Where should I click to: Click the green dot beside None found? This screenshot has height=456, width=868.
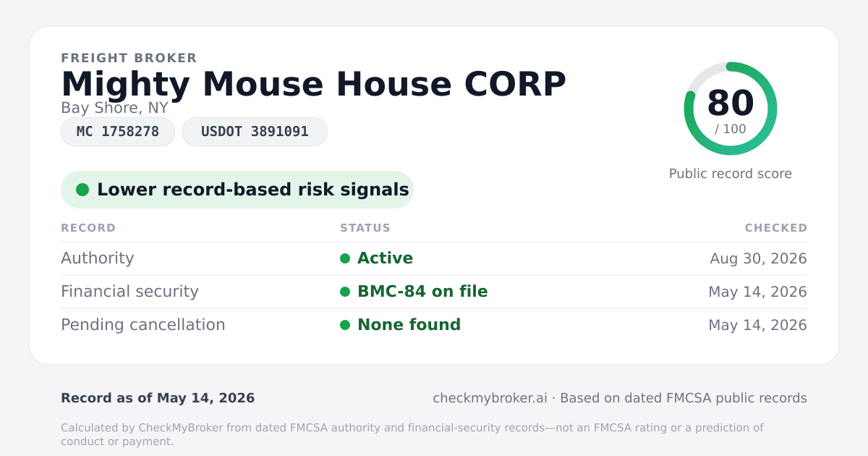pyautogui.click(x=345, y=325)
